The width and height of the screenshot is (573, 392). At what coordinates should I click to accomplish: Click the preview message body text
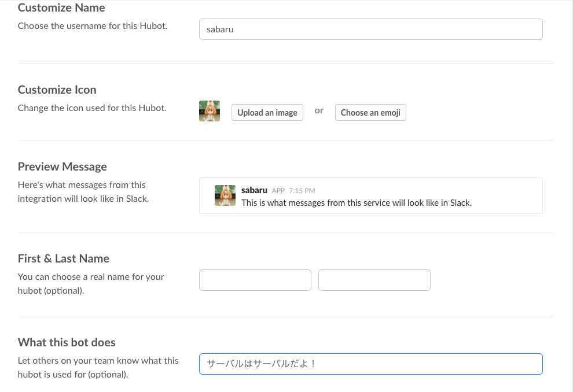(357, 203)
